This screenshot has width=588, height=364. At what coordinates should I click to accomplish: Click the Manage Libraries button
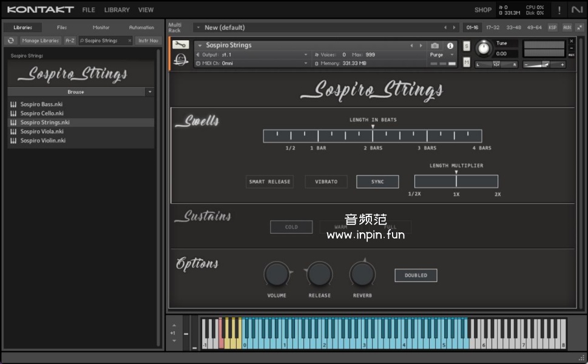(x=41, y=41)
